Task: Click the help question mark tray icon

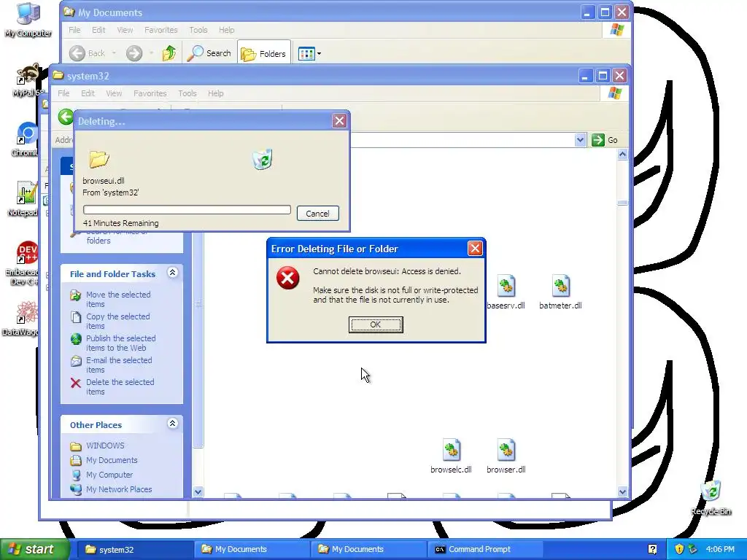Action: [x=653, y=550]
